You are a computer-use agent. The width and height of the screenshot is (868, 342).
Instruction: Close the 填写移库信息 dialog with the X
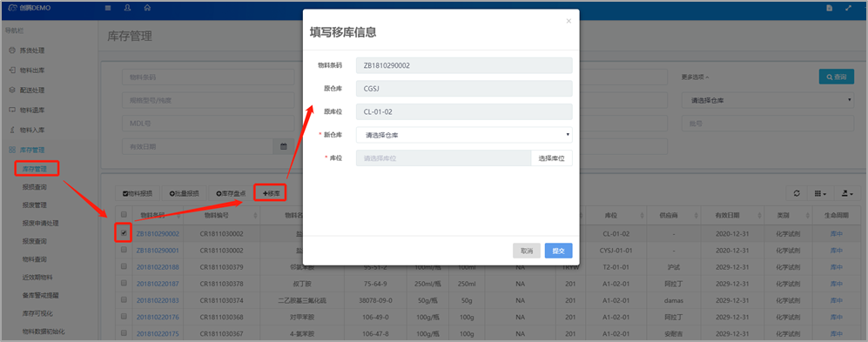[568, 21]
